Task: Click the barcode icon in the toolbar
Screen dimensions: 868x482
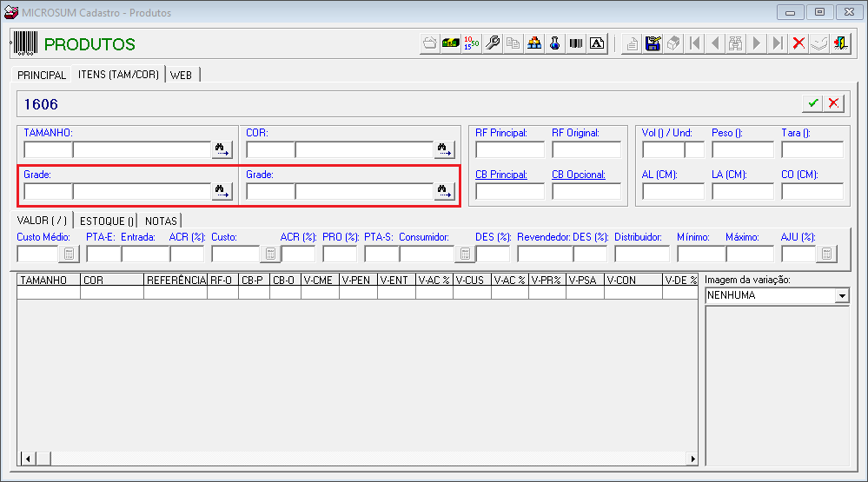Action: [x=576, y=43]
